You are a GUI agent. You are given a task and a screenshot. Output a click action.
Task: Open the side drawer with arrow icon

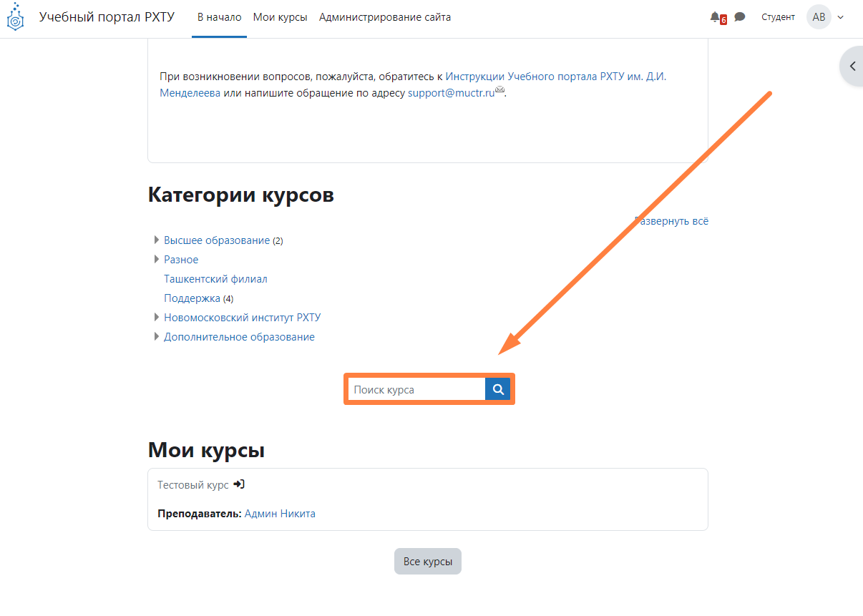(x=852, y=66)
